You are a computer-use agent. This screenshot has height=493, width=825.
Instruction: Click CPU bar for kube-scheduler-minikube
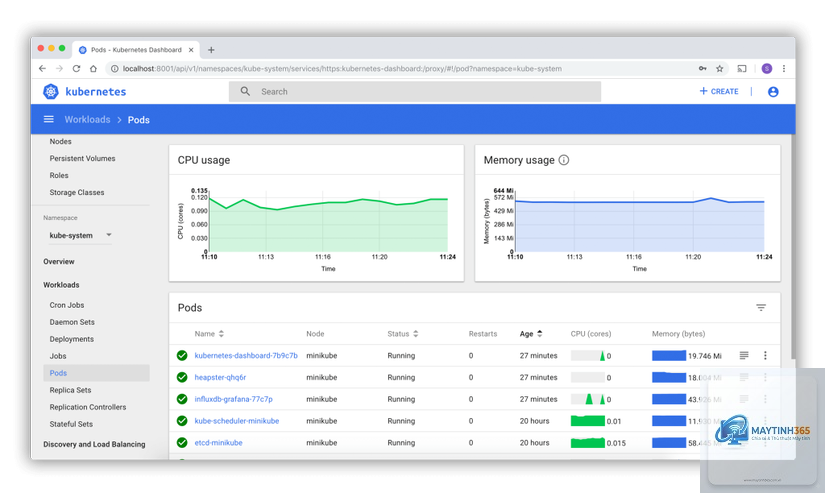click(x=588, y=421)
